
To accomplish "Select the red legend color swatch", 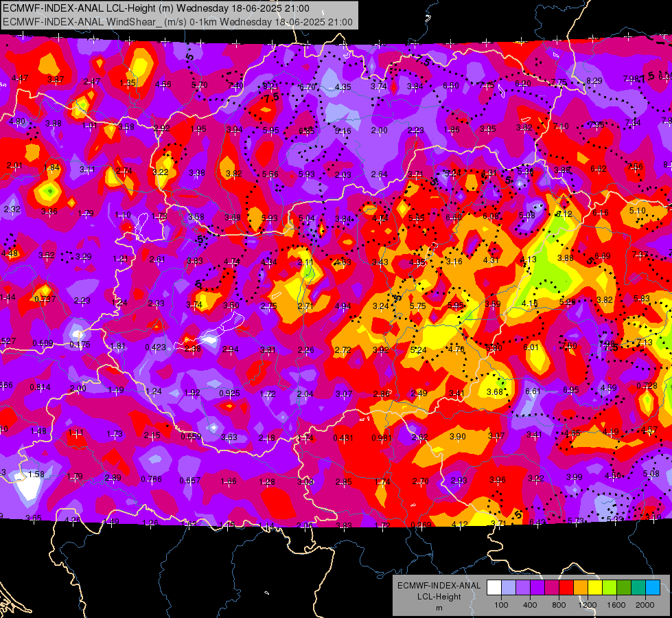I will click(x=566, y=588).
